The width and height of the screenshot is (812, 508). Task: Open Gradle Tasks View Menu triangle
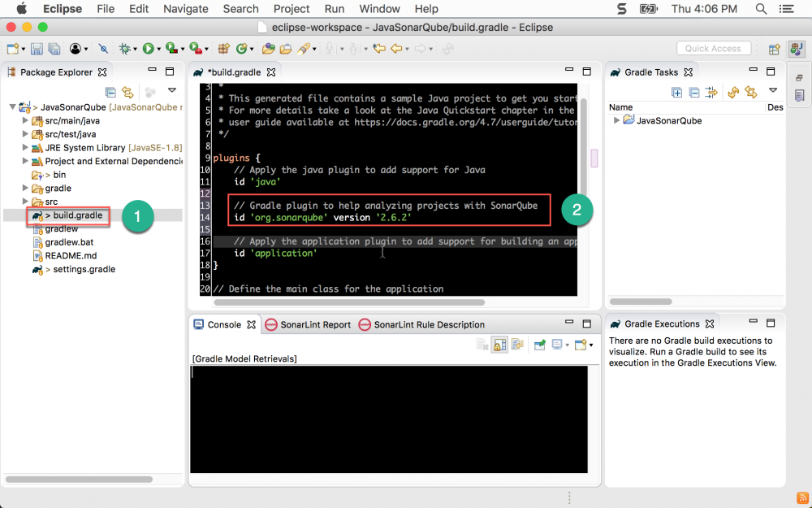click(773, 90)
